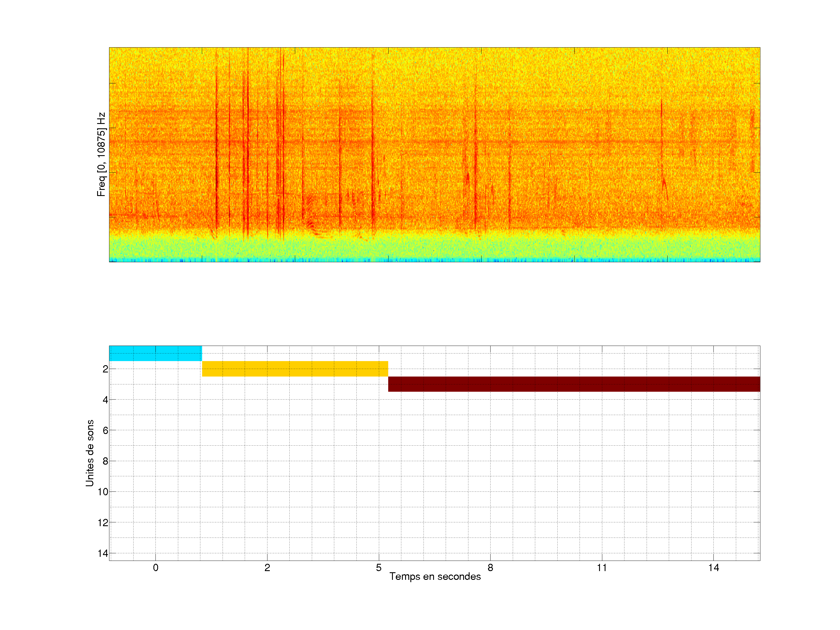Click the 'Temps en secondes' axis label

[435, 576]
